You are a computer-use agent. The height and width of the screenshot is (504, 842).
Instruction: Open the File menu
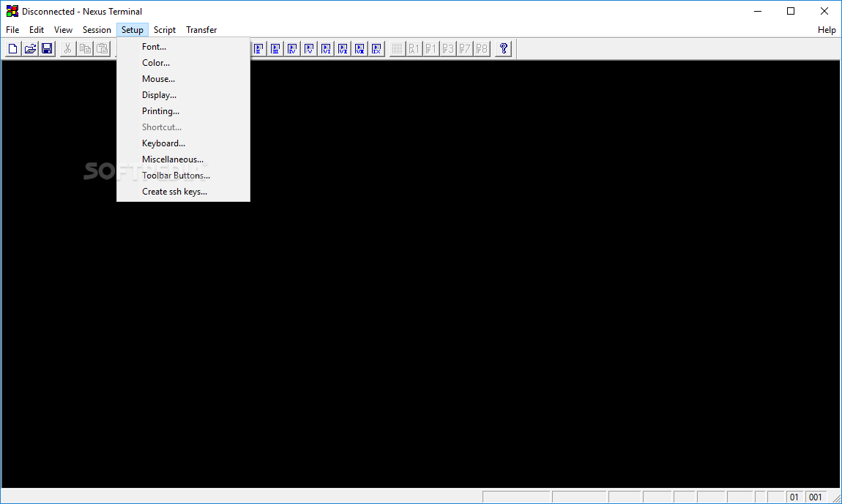12,30
